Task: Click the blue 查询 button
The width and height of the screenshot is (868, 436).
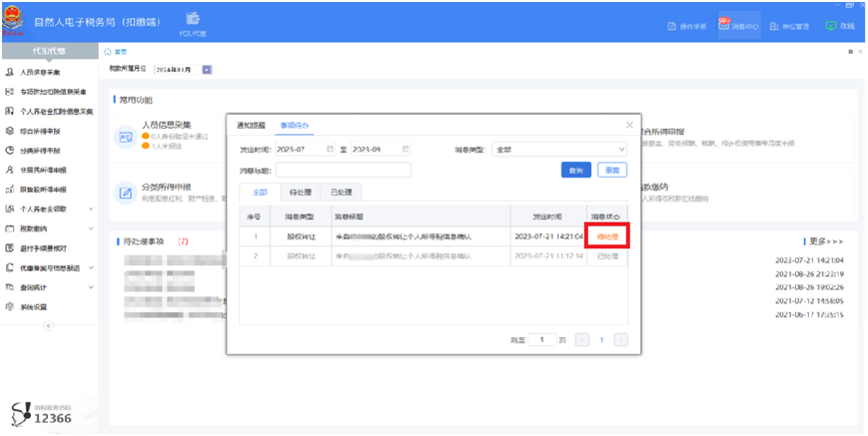Action: pos(576,171)
